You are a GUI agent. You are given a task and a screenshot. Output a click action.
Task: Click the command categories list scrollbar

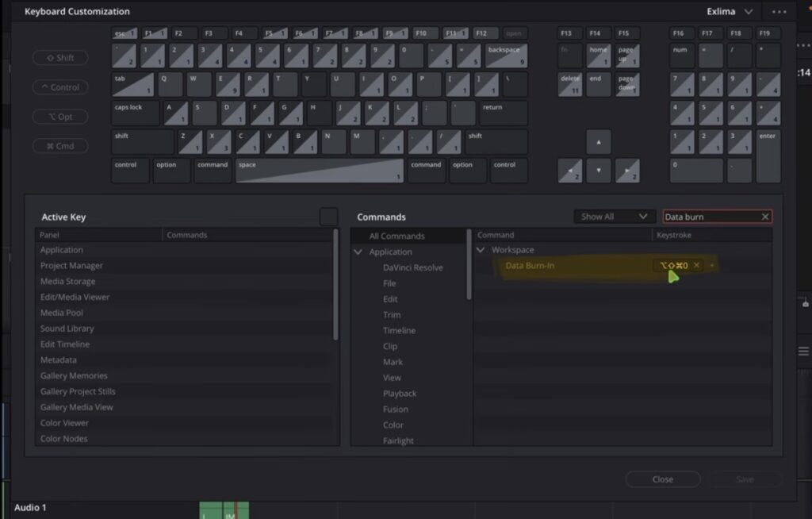click(x=469, y=264)
